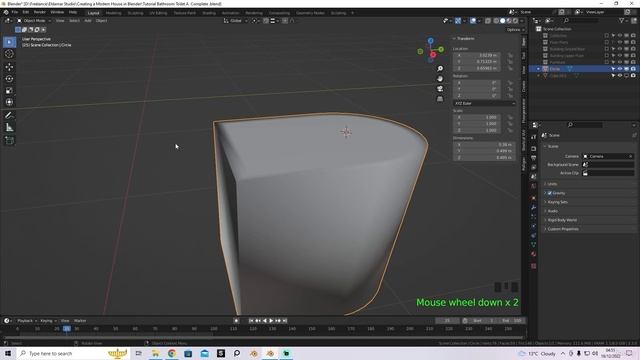
Task: Click Camera field in Scene properties
Action: (x=608, y=156)
